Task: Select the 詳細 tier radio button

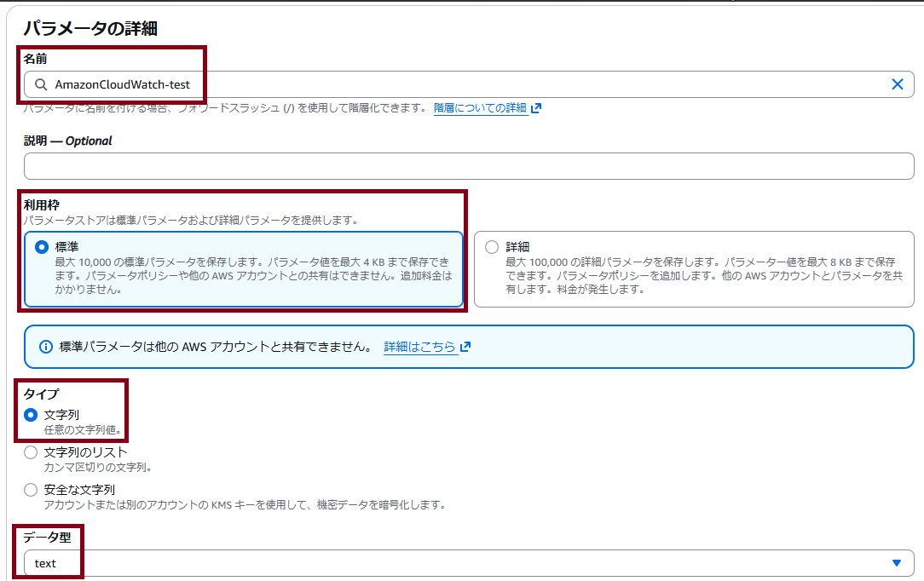Action: click(x=491, y=246)
